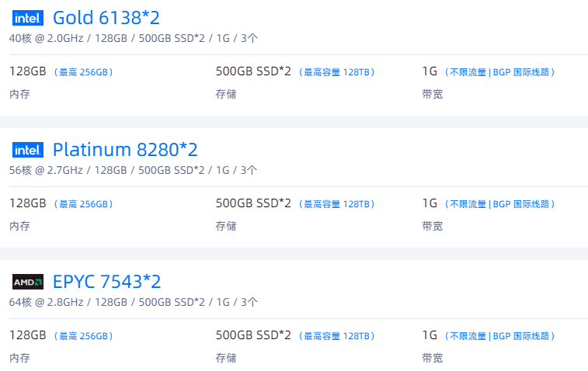Open the Gold 6138*2 server title
Viewport: 588px width, 371px height.
pyautogui.click(x=106, y=18)
